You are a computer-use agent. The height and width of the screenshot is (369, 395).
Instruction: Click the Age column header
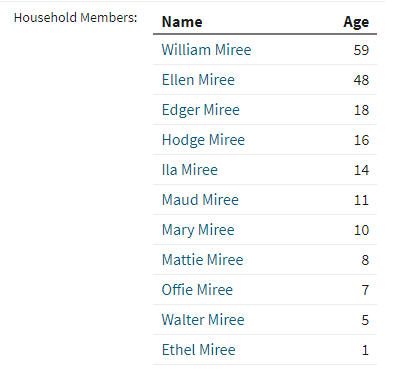tap(356, 23)
